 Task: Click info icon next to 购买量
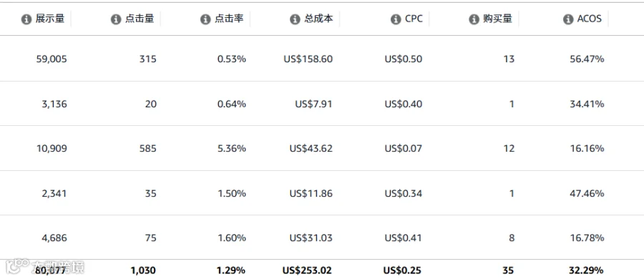click(474, 19)
